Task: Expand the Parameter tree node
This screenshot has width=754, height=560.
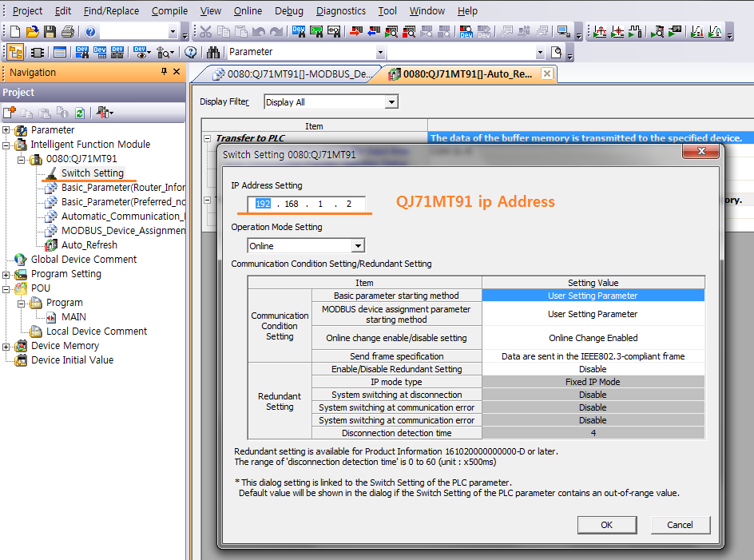Action: click(6, 130)
